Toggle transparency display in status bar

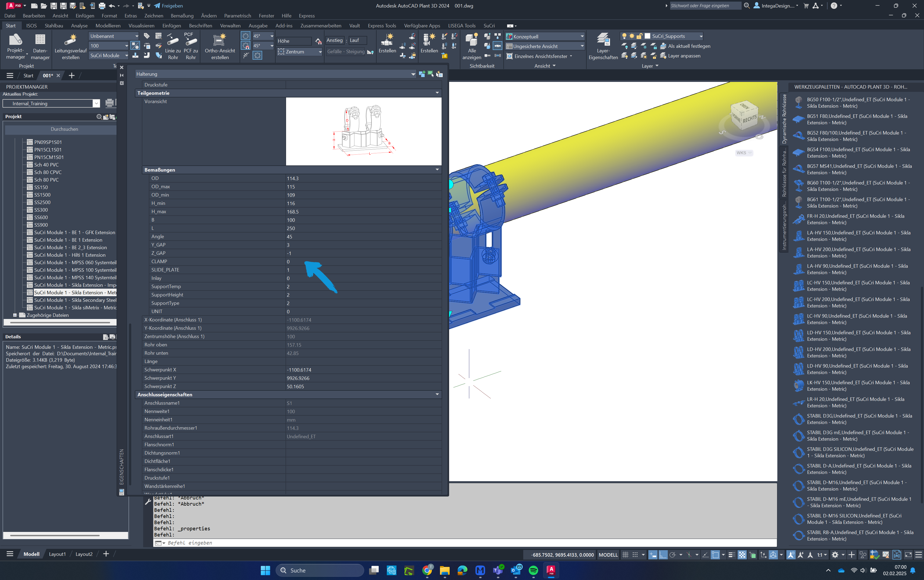(742, 555)
